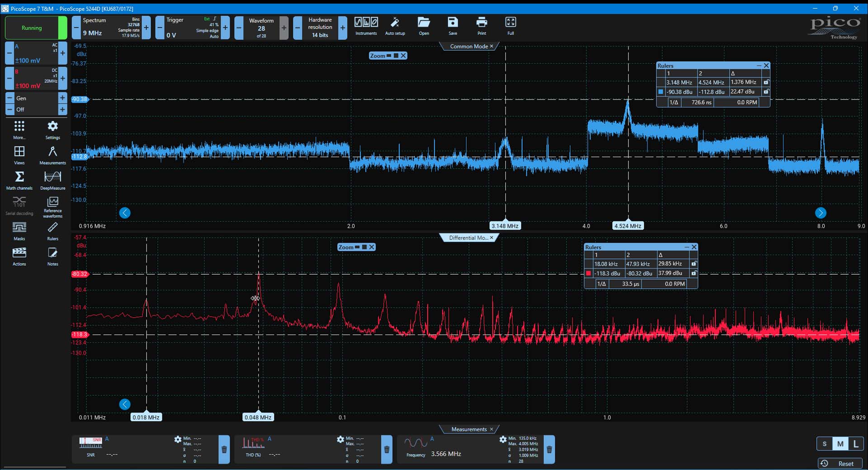This screenshot has width=868, height=470.
Task: Toggle dBu ruler lock in Differential Mode rulers
Action: [694, 273]
